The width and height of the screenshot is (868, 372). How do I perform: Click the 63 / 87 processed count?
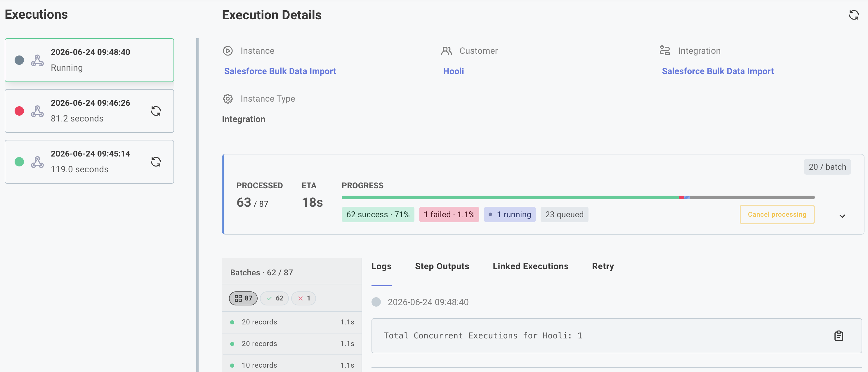(252, 203)
